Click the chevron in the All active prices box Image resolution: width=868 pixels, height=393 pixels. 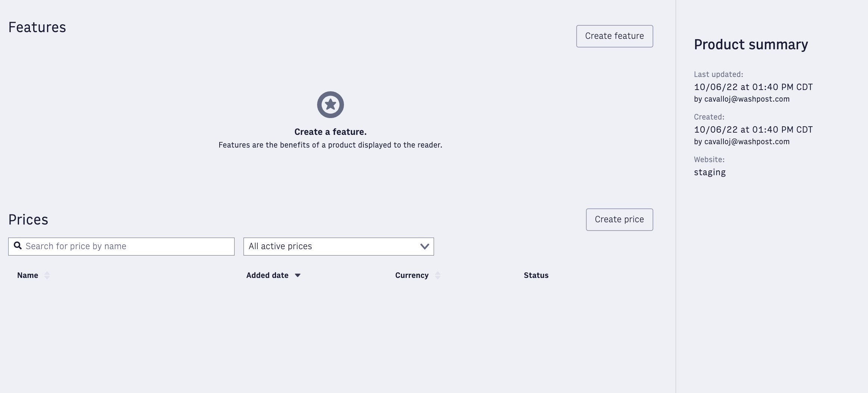(424, 247)
